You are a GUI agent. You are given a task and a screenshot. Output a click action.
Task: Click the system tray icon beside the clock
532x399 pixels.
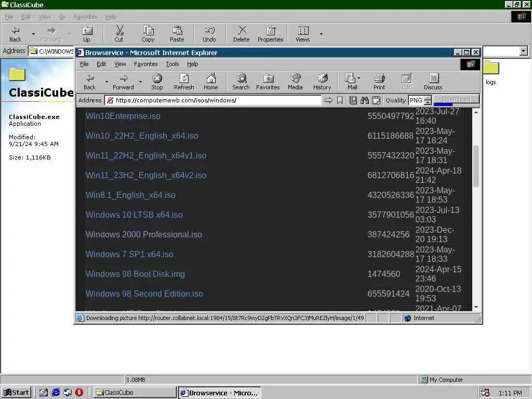(x=485, y=393)
